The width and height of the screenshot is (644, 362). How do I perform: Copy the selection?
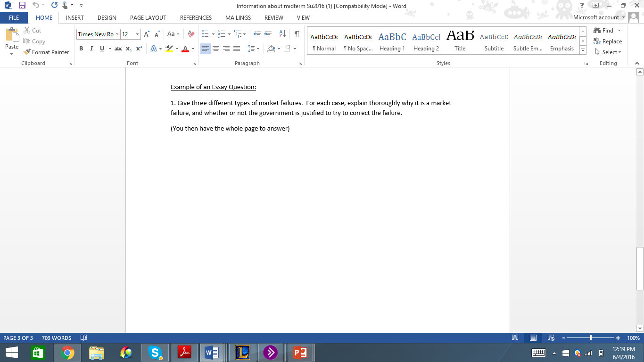coord(34,41)
